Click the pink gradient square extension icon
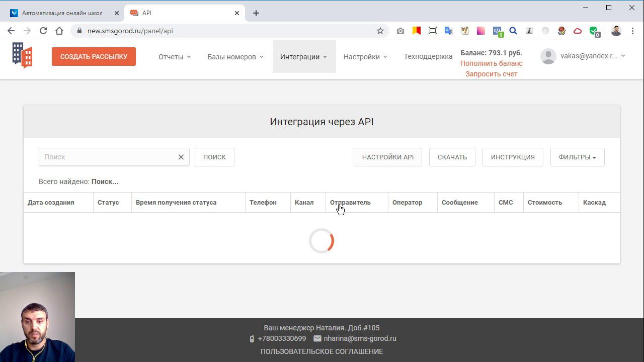The image size is (644, 362). [x=481, y=31]
